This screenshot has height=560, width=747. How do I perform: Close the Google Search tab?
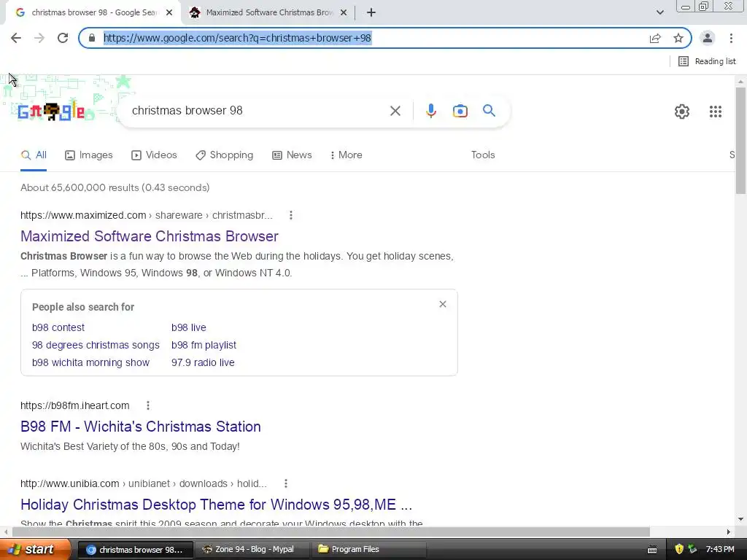pos(169,13)
